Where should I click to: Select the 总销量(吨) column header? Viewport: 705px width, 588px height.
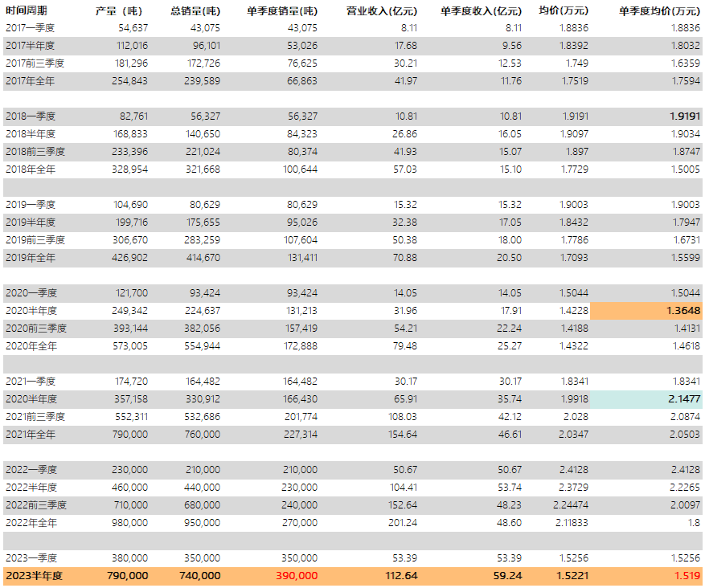coord(195,10)
